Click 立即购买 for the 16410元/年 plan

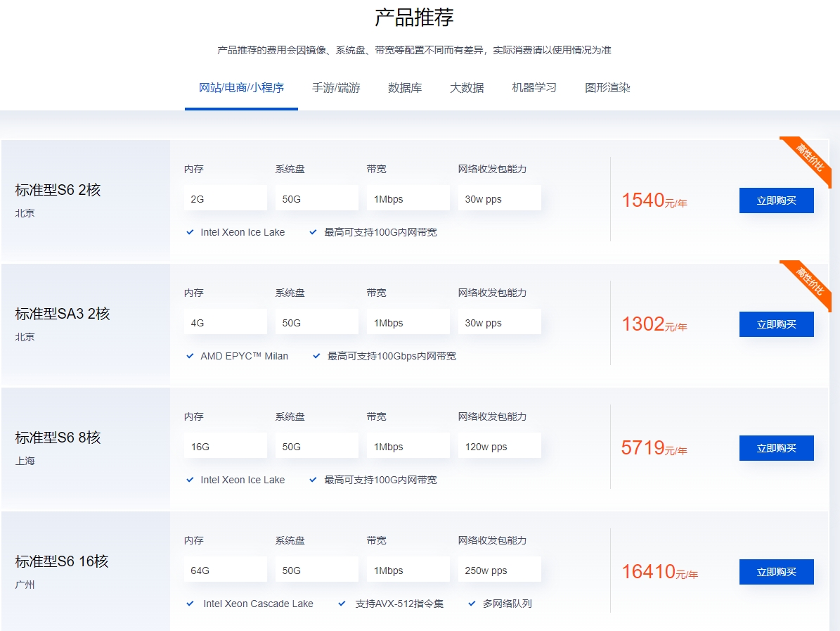(x=776, y=572)
